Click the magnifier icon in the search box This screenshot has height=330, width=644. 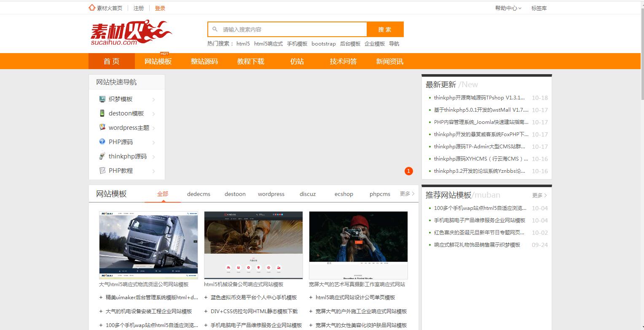point(215,29)
